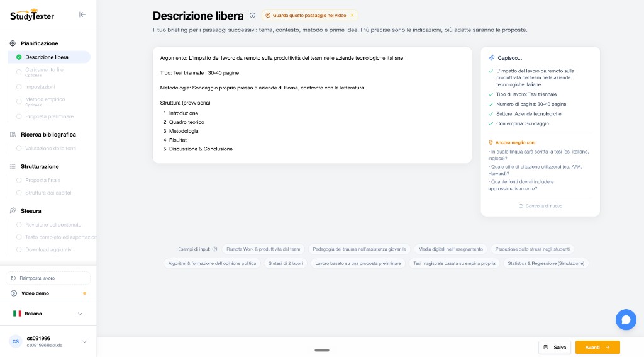Choose example 'Pedagogia del trauma nell'assistenza giovanile'

tap(359, 249)
